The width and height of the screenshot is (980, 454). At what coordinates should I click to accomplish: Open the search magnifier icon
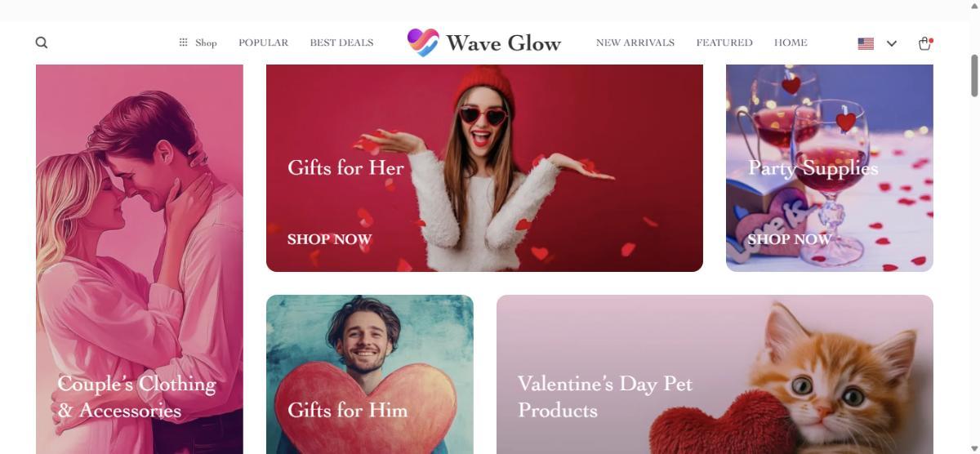[42, 42]
